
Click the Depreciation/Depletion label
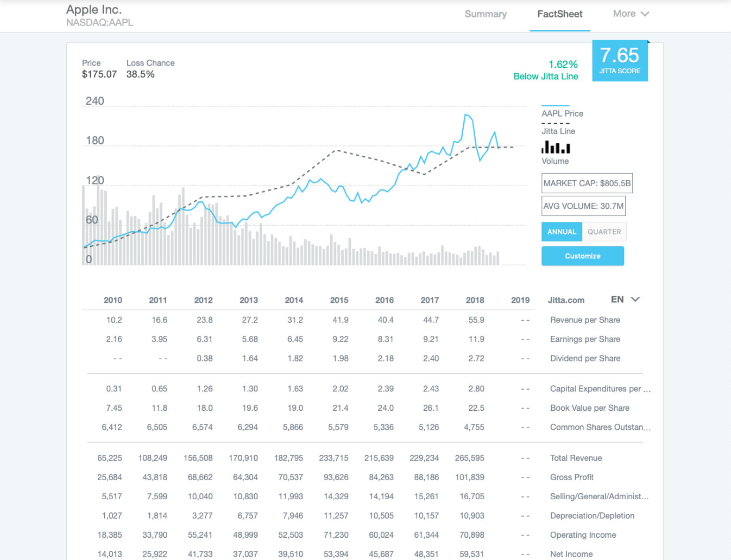click(592, 516)
